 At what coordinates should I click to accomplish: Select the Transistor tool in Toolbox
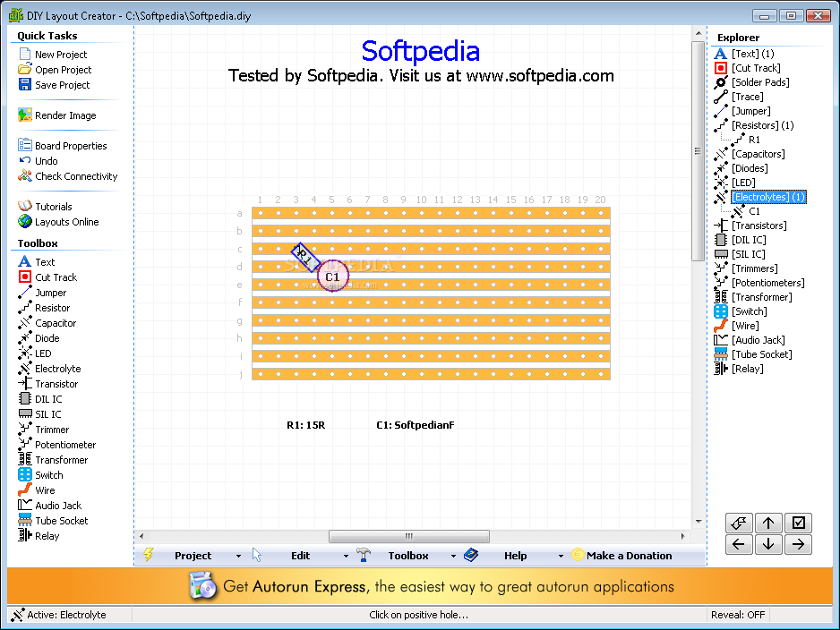(47, 384)
